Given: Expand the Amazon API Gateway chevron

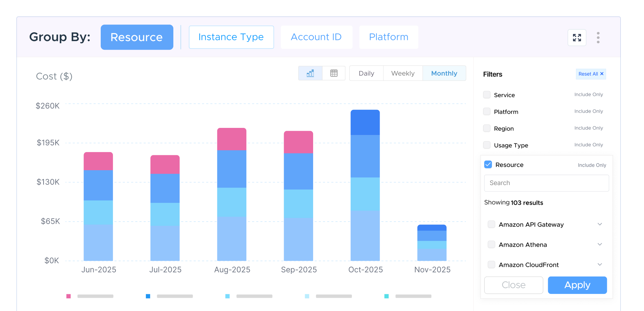Looking at the screenshot, I should (x=599, y=224).
